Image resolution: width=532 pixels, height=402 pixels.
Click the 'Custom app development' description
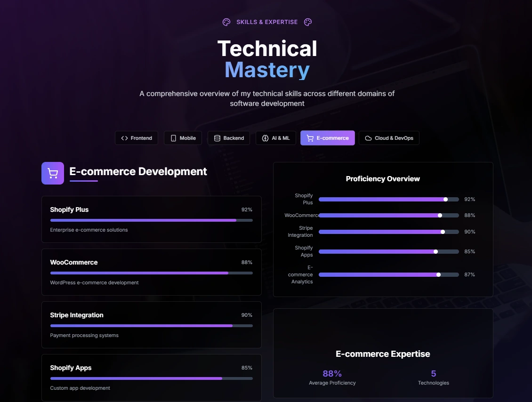coord(80,388)
